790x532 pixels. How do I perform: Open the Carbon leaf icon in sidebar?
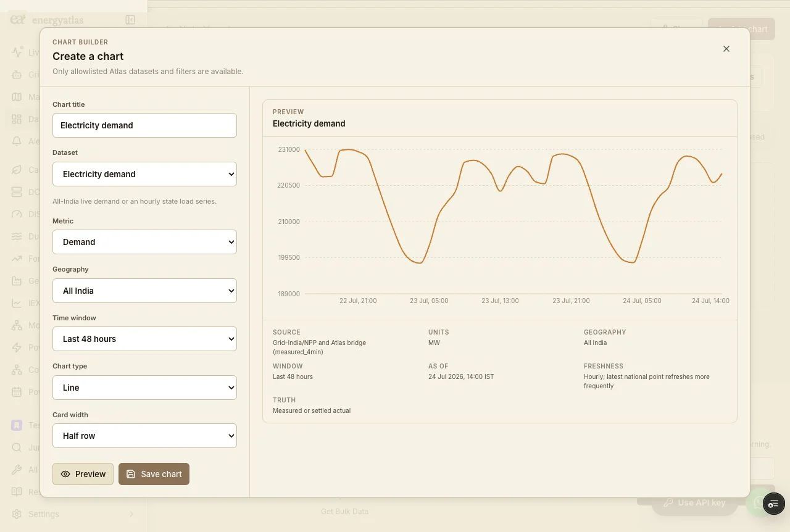point(17,170)
